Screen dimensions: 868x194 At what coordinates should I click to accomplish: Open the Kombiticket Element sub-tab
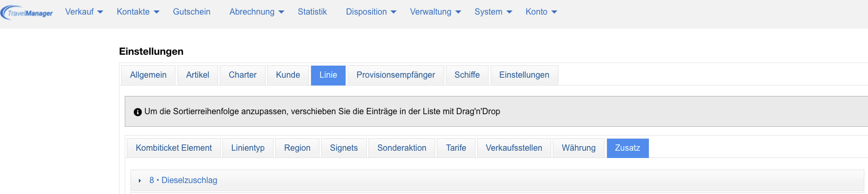(x=174, y=148)
